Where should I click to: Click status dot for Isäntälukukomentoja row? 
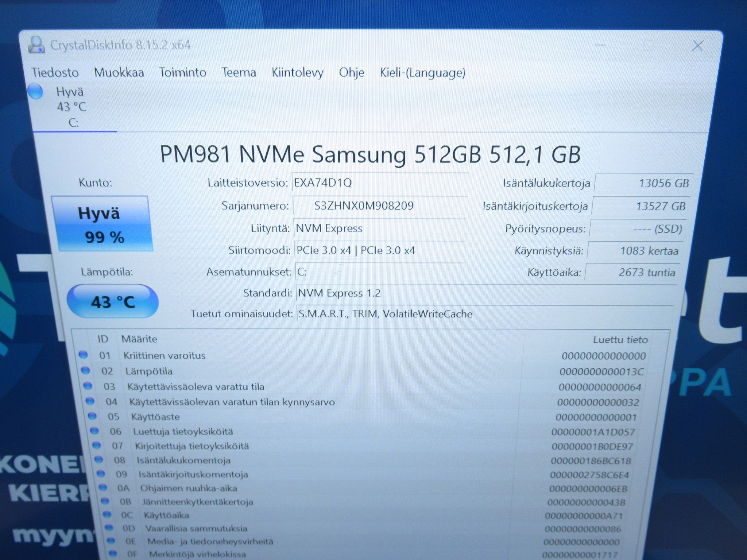click(x=99, y=460)
